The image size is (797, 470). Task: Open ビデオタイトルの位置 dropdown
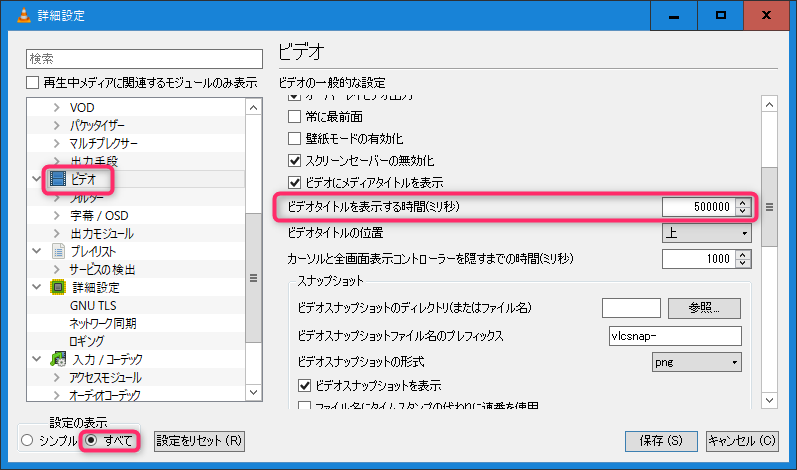coord(706,233)
